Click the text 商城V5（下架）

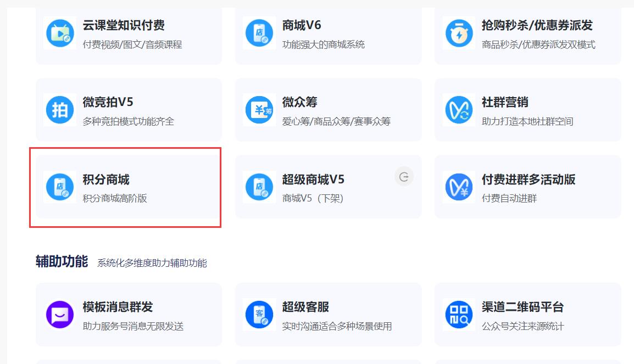click(x=313, y=198)
